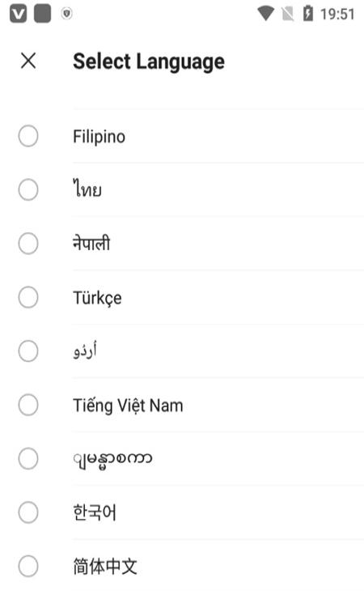Choose the Tiếng Việt Nam radio button
The image size is (364, 591).
pos(28,405)
